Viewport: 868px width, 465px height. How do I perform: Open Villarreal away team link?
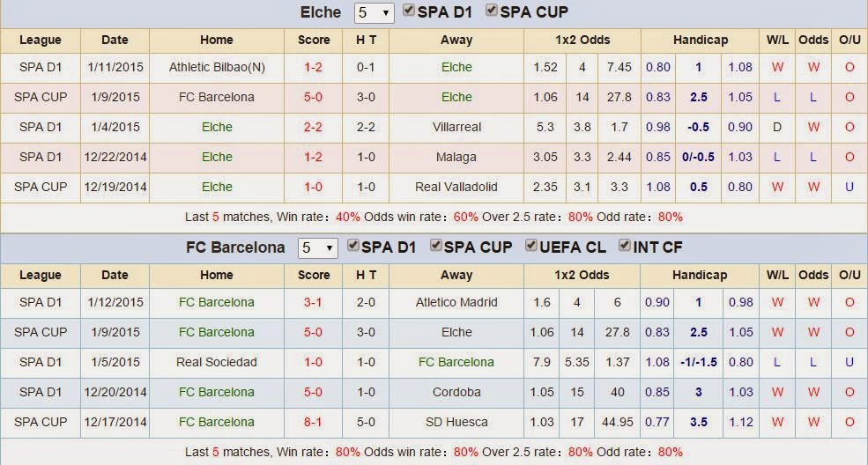click(456, 127)
